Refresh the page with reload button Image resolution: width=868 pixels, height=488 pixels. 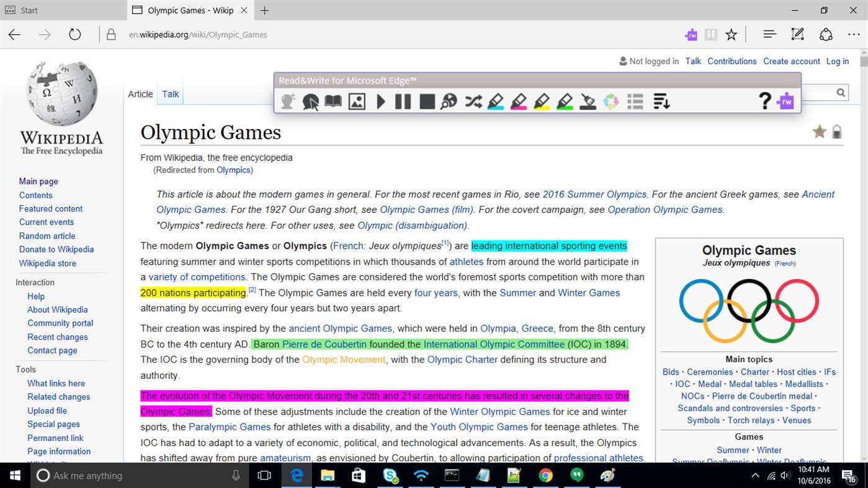coord(75,35)
